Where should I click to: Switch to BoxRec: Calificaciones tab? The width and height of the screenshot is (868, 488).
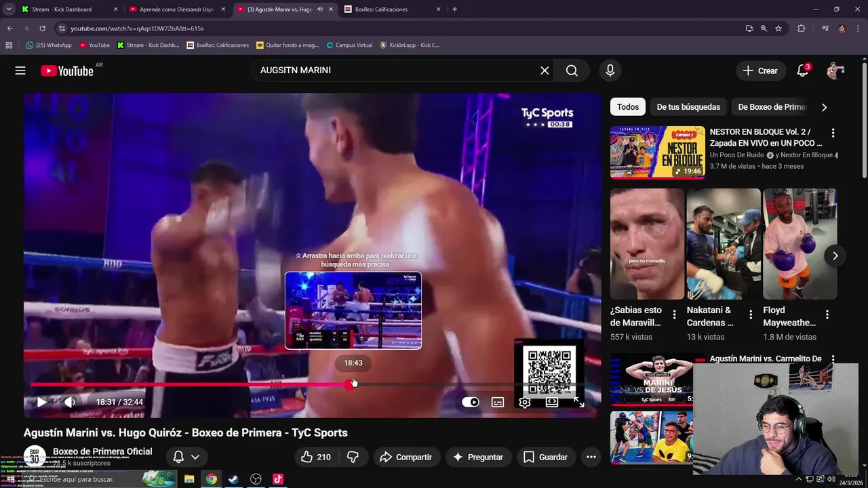pos(392,9)
